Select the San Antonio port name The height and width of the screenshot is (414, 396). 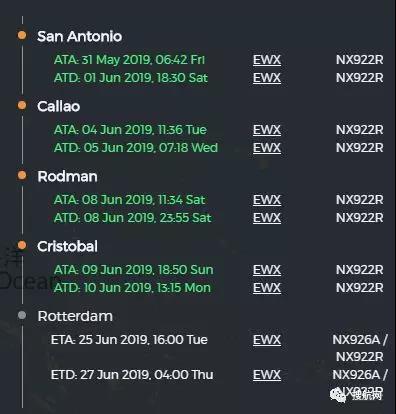(x=79, y=36)
